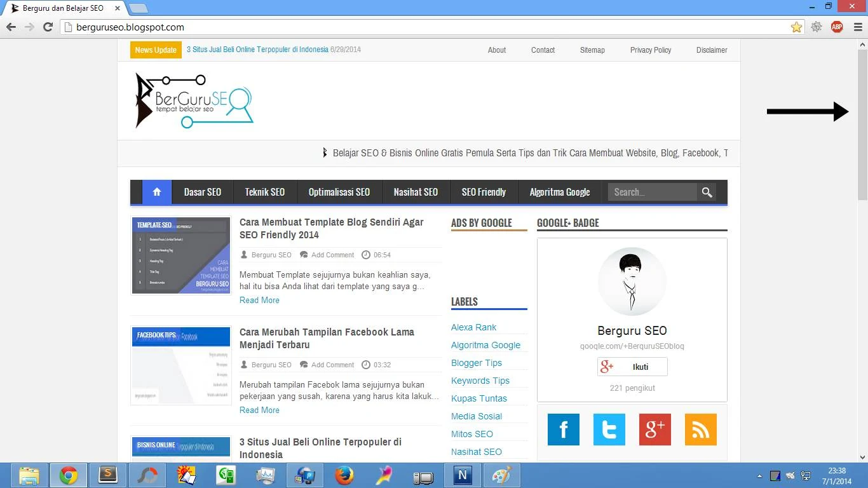Click into the Search... input field
Screen dimensions: 868x488
tap(652, 192)
